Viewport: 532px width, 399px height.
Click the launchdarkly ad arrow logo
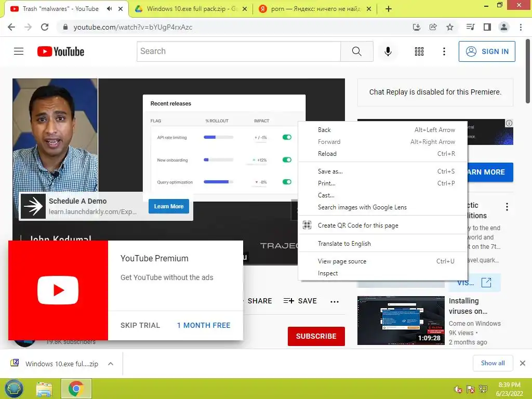tap(33, 206)
